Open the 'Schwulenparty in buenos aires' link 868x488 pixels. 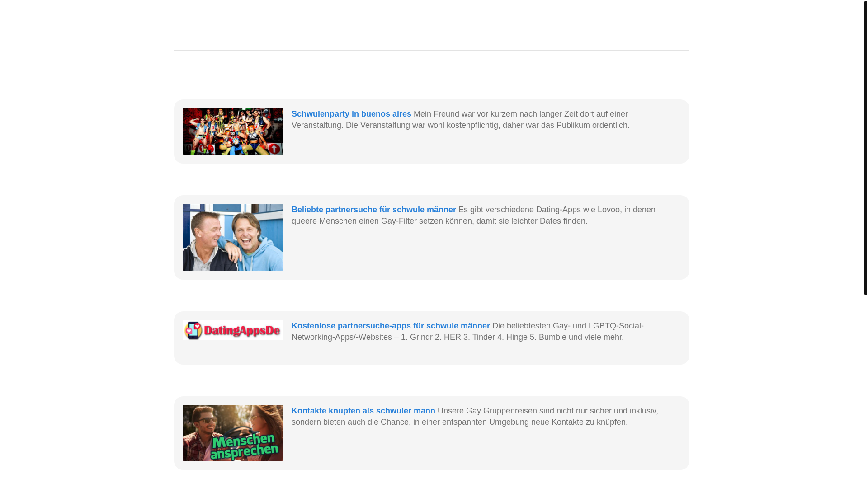(x=351, y=114)
